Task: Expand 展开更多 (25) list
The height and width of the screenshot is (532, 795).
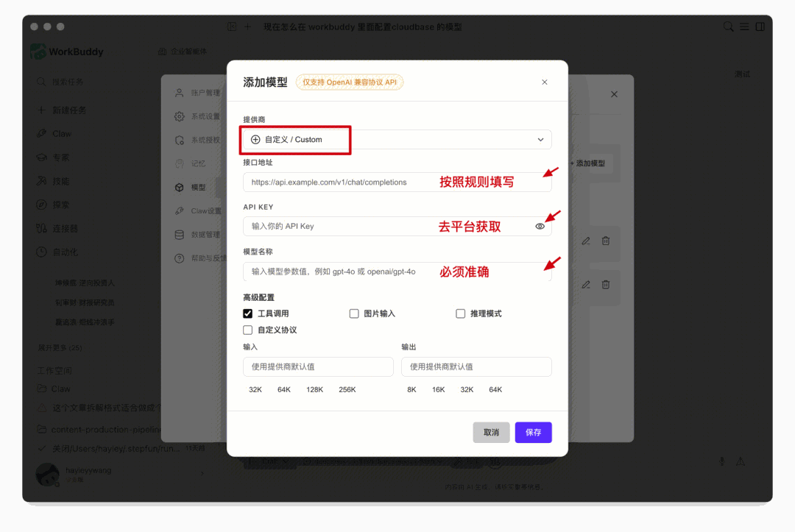Action: (60, 347)
